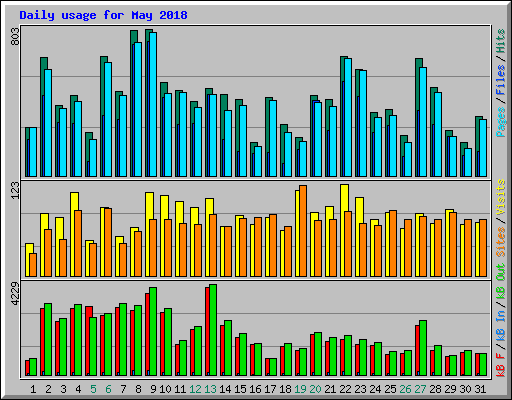Viewport: 512px width, 400px height.
Task: Click the bright green kB Out bar for day 9
Action: (153, 332)
